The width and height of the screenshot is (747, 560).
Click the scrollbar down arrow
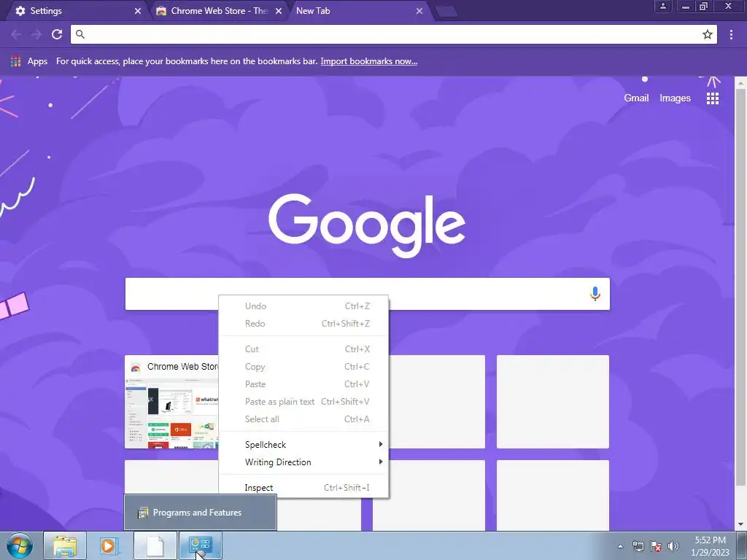point(741,524)
